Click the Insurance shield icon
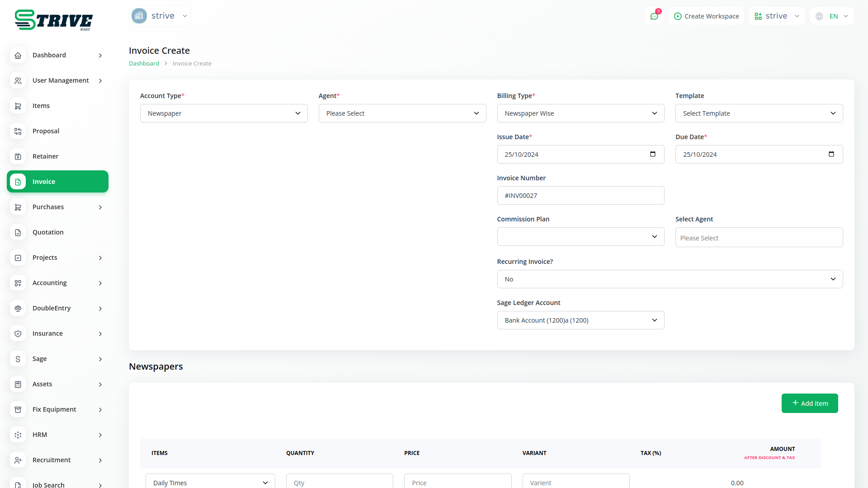 tap(18, 333)
